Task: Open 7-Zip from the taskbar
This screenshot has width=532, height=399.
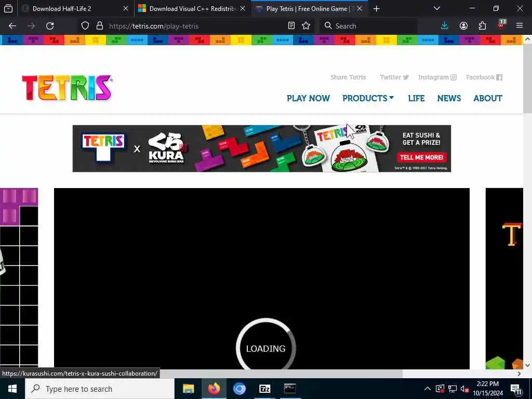Action: [264, 389]
